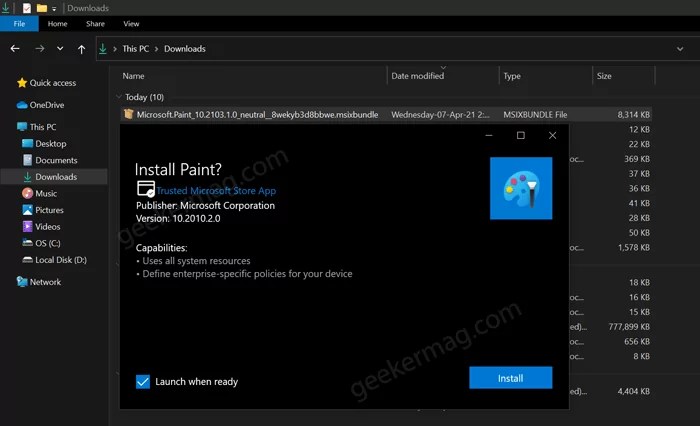Click the 656 KB size cell

tap(637, 342)
